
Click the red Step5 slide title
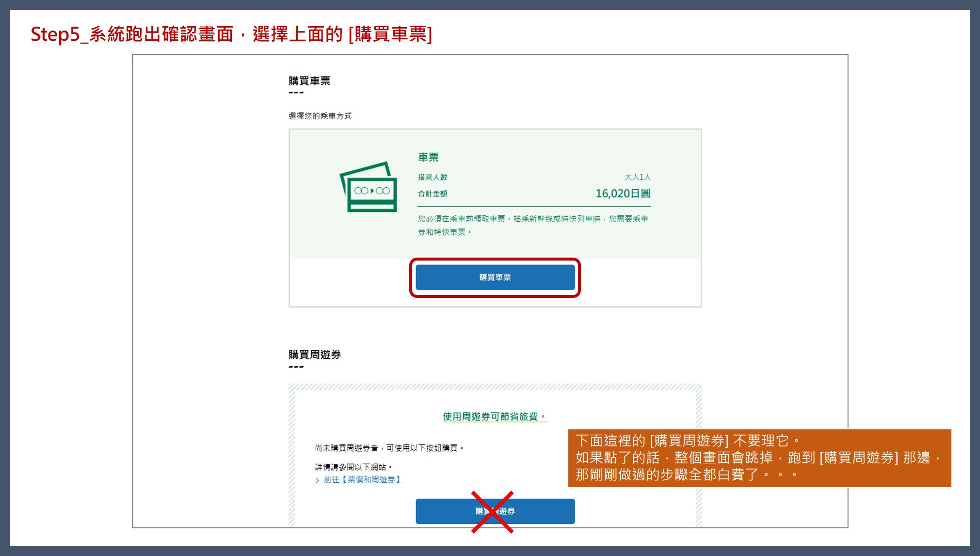tap(231, 34)
